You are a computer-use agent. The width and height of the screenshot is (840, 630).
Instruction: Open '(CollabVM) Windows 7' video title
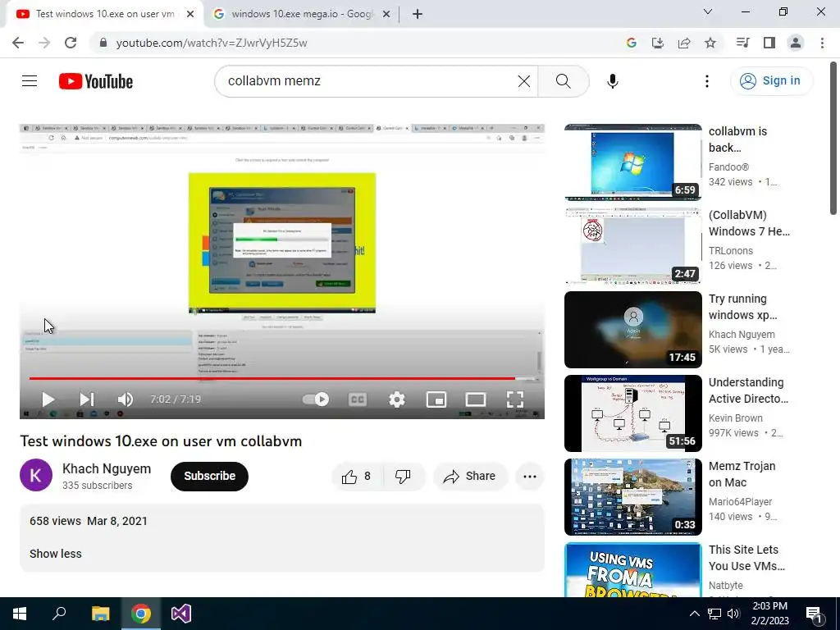(749, 223)
